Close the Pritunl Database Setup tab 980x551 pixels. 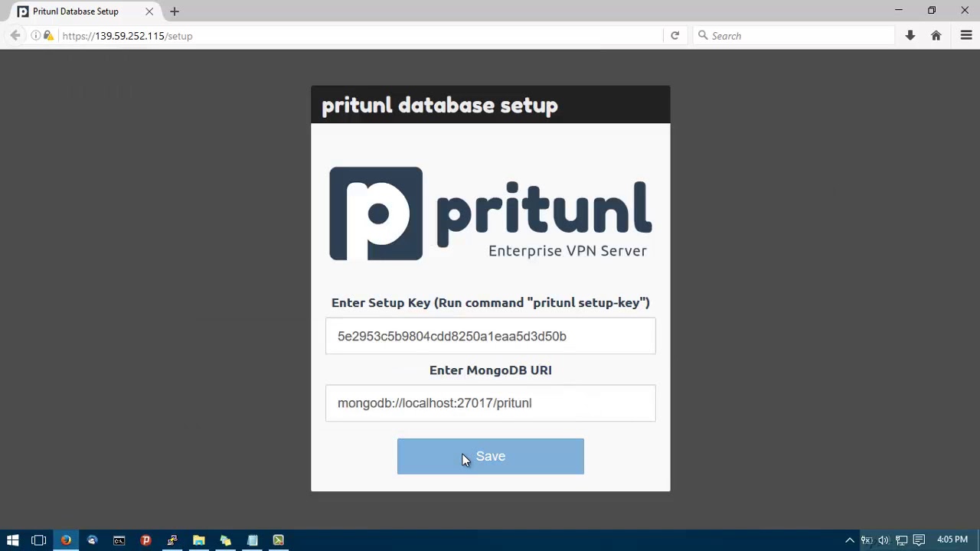(x=149, y=11)
